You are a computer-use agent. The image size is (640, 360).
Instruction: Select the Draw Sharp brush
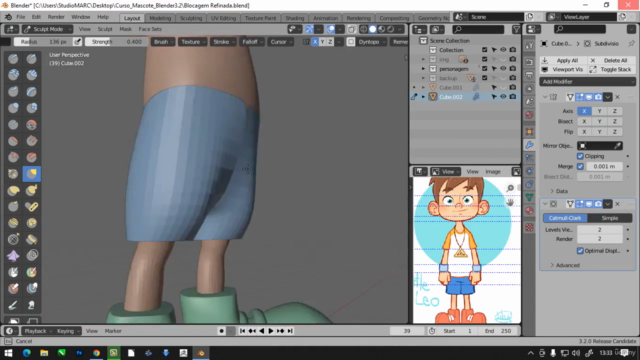pyautogui.click(x=31, y=59)
